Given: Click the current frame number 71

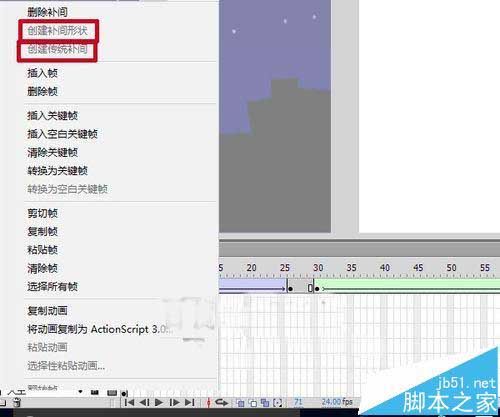Looking at the screenshot, I should 298,402.
